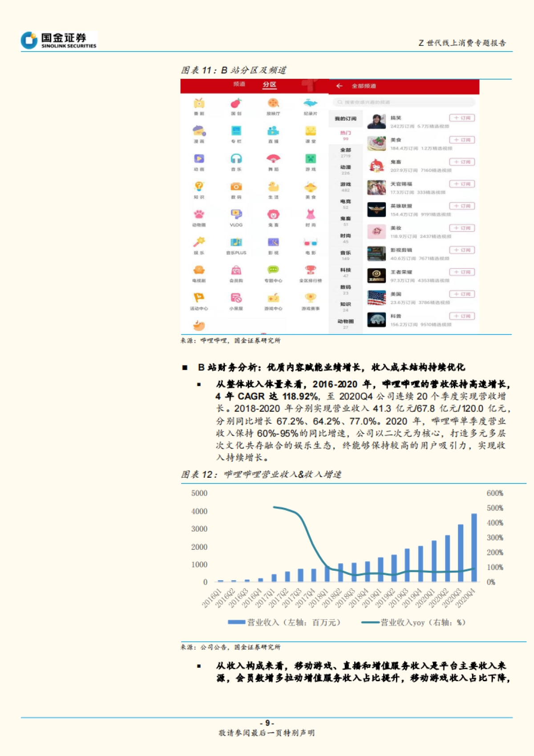
Task: Switch to the 分区 tab
Action: [x=269, y=85]
